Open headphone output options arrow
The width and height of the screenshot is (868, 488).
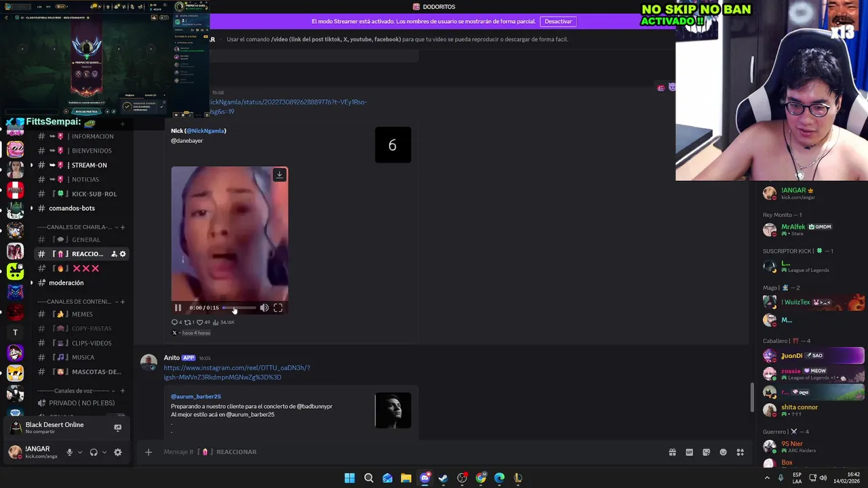click(104, 452)
